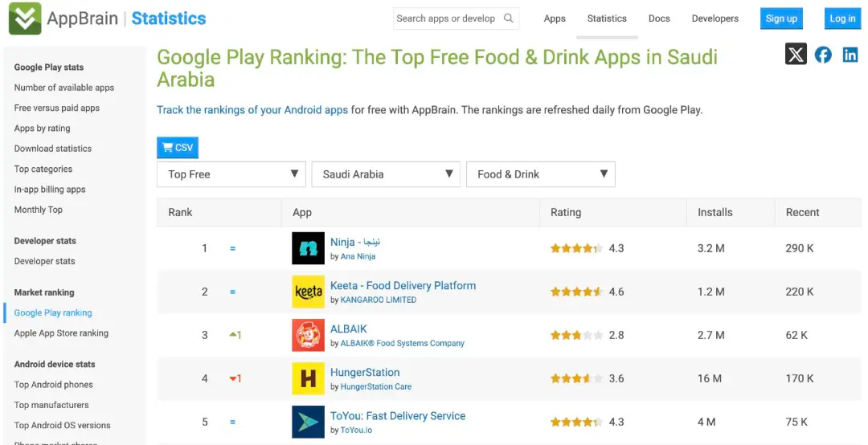
Task: Open the Keeta app icon
Action: point(308,292)
